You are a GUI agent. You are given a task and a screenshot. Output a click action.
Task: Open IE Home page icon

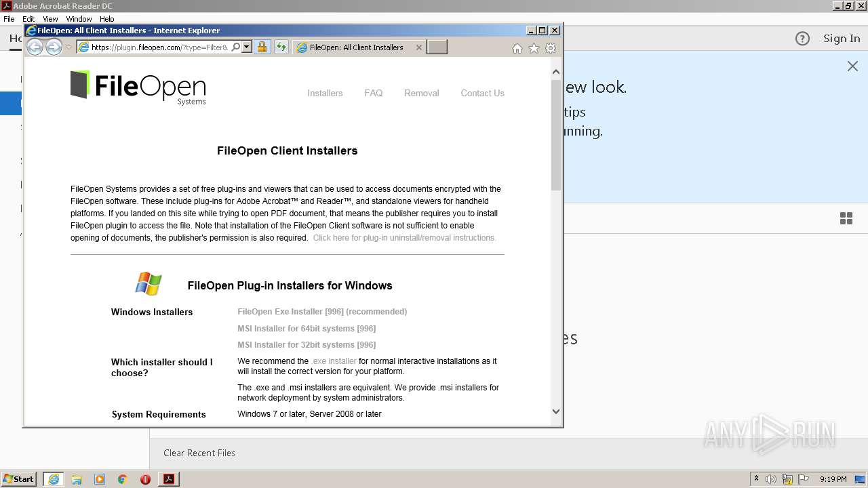point(517,48)
